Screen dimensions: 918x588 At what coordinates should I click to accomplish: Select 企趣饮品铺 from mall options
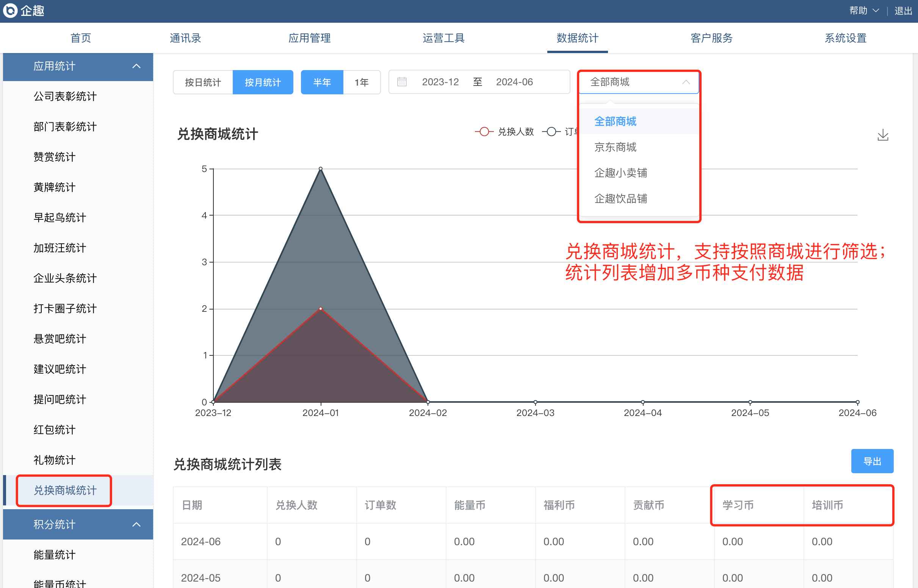tap(620, 199)
